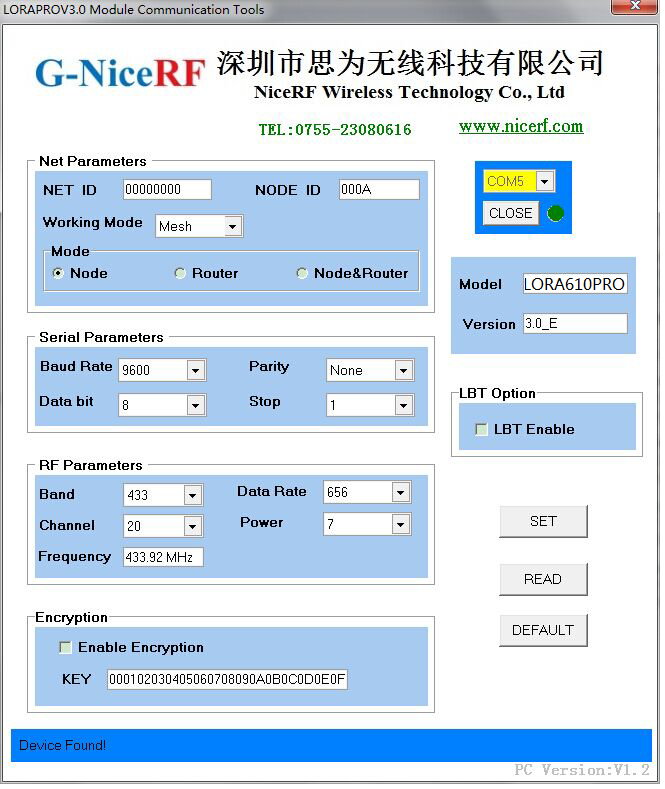Choose the Node&Router mode option

click(302, 273)
